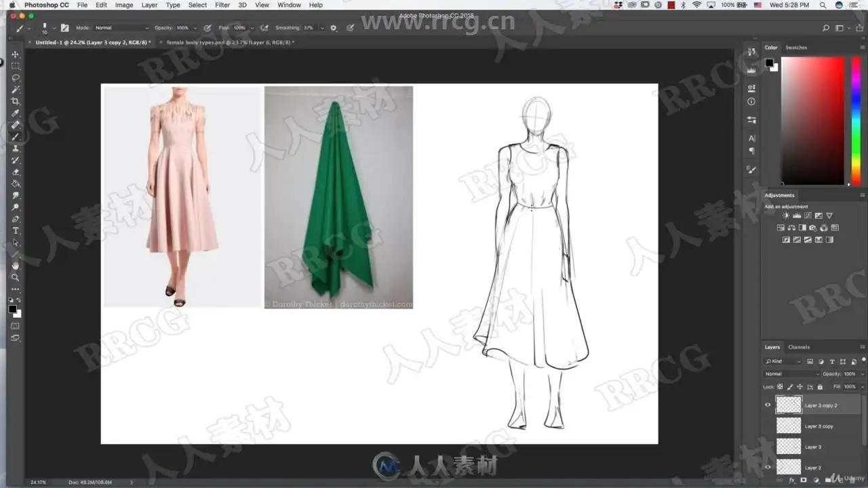Add a Levels adjustment

pos(797,216)
